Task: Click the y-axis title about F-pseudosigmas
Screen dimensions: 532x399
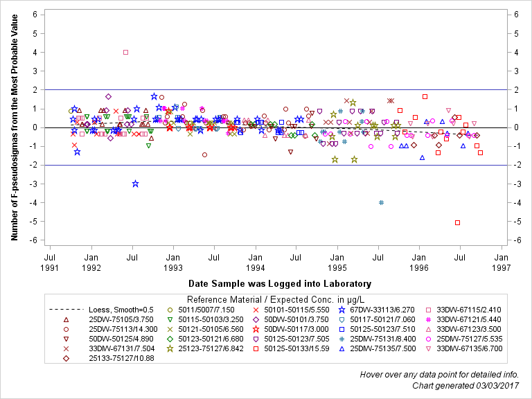Action: (15, 127)
